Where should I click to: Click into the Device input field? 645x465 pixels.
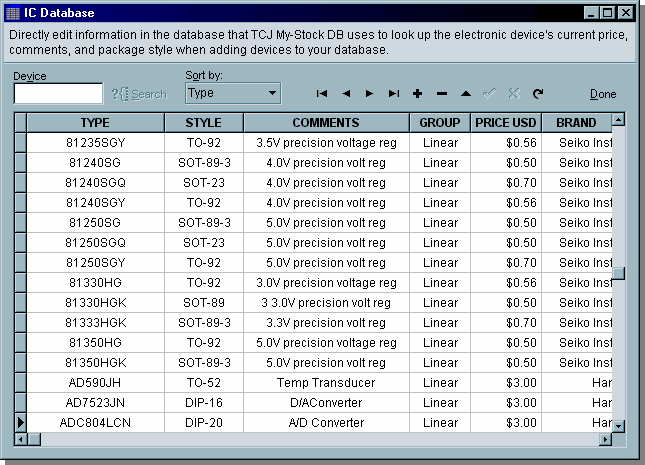pos(58,93)
